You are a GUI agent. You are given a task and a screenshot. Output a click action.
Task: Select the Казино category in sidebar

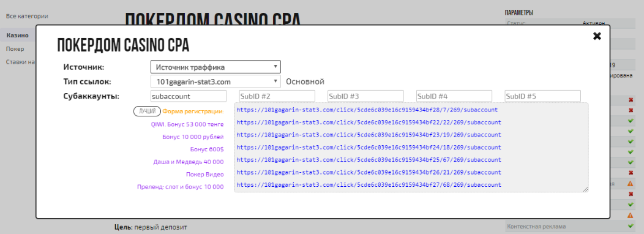(18, 36)
